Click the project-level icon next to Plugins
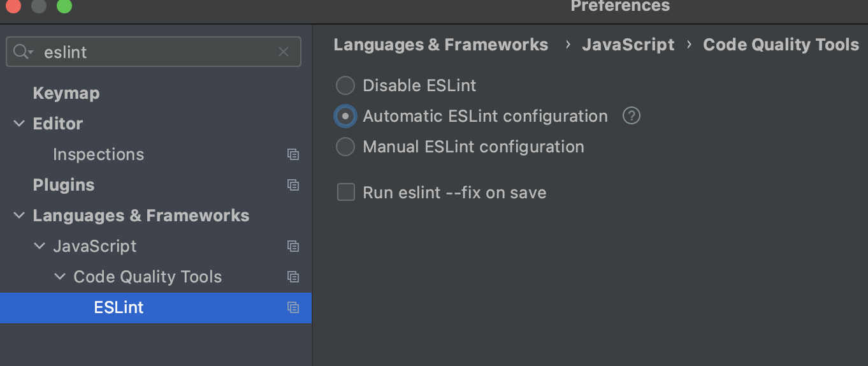868x366 pixels. [293, 185]
